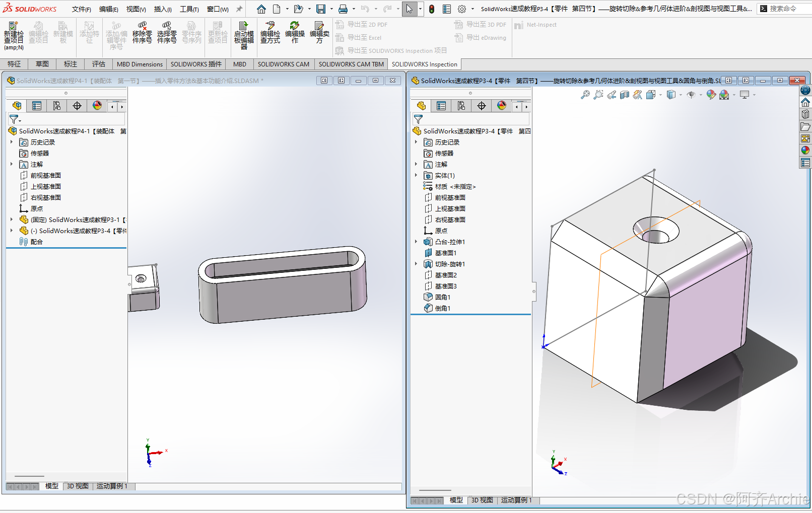Open the 文件(F) menu
The height and width of the screenshot is (513, 812).
point(81,9)
